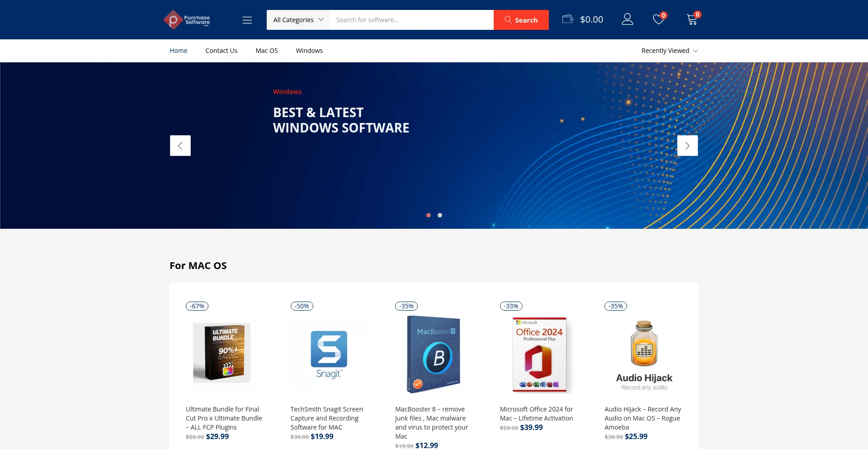Open Microsoft Office 2024 for Mac title
The width and height of the screenshot is (868, 449).
[x=537, y=414]
